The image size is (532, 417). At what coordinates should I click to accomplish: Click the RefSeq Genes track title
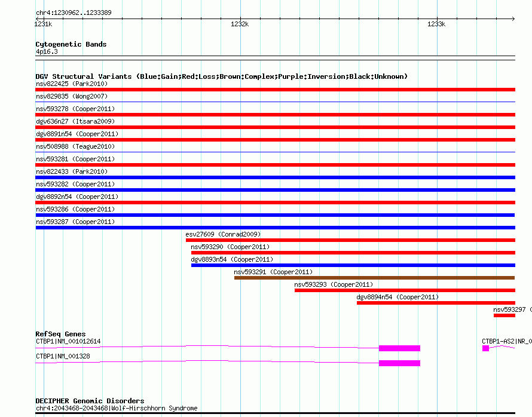[x=60, y=334]
